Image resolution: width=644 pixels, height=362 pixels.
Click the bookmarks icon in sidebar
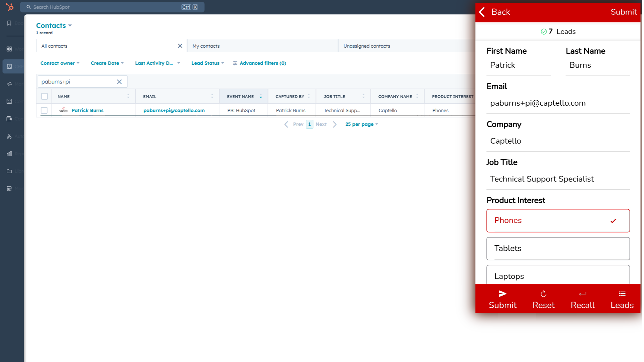point(9,23)
